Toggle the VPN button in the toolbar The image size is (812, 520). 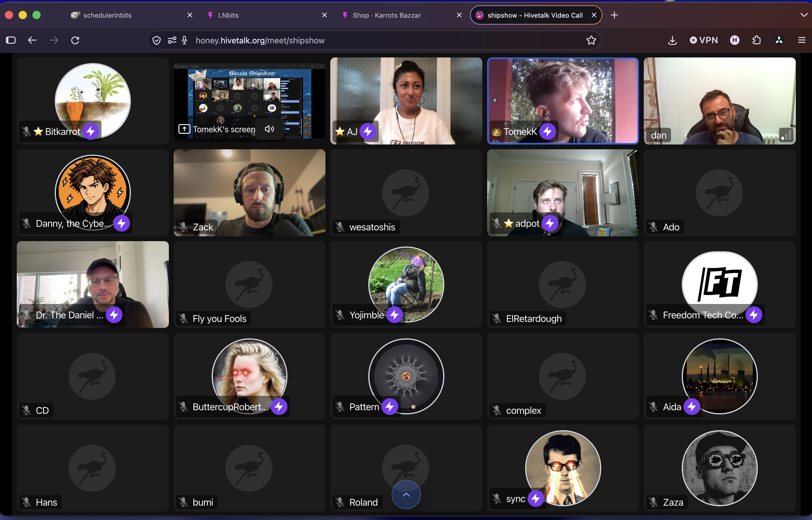(x=704, y=40)
